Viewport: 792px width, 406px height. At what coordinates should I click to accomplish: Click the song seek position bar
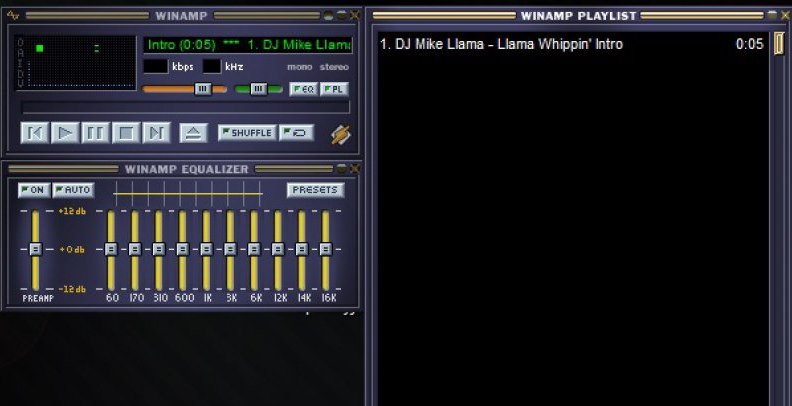185,107
